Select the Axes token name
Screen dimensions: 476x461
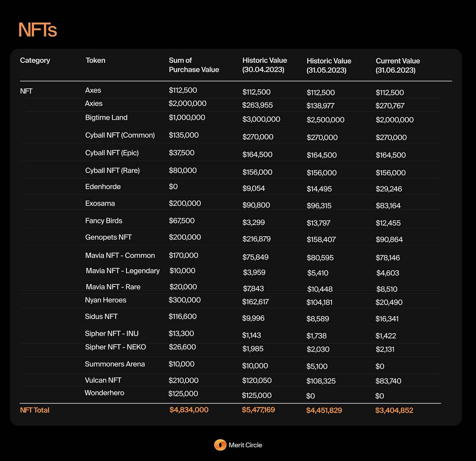(93, 90)
